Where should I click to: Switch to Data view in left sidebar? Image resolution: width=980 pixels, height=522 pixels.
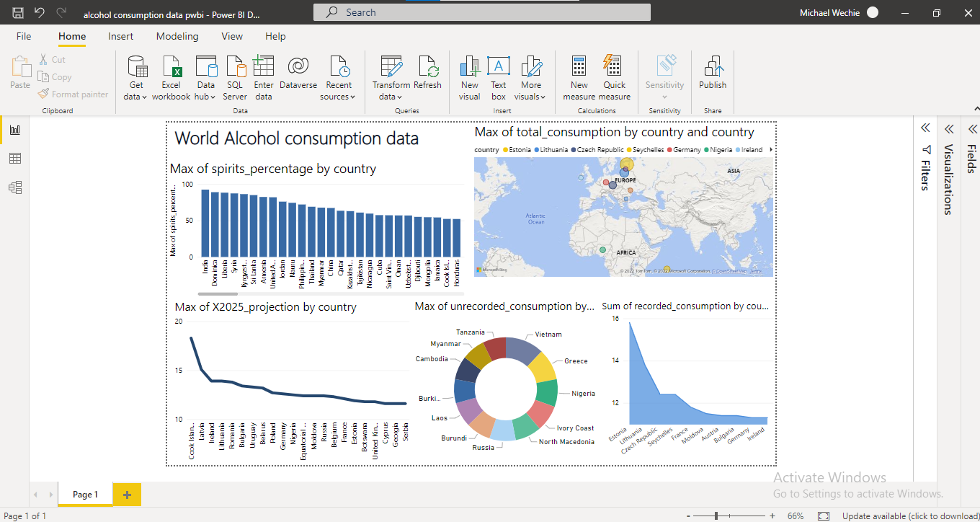pyautogui.click(x=16, y=158)
